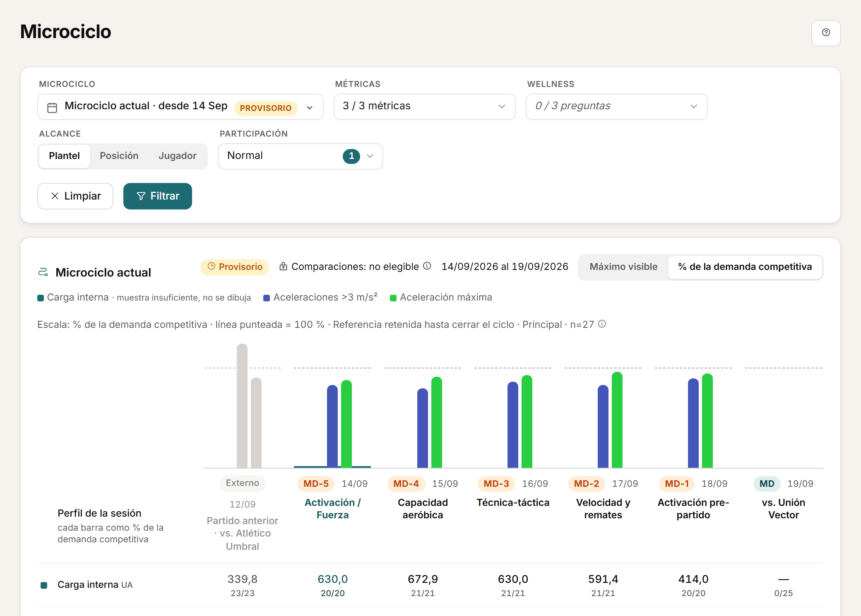Open the Activación / Fuerza session
Viewport: 861px width, 616px height.
coord(332,509)
